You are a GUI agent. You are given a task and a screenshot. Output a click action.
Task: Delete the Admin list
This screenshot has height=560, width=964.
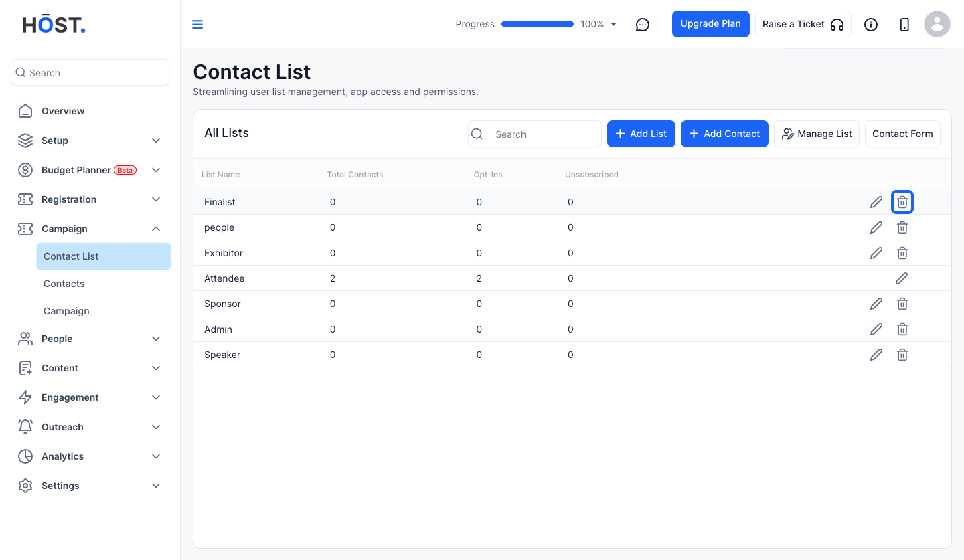902,329
